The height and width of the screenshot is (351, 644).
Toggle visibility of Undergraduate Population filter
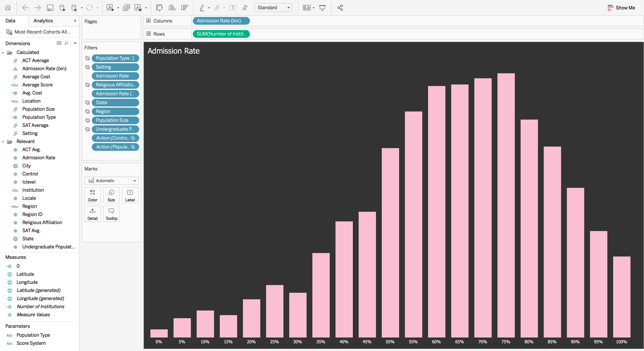coord(87,129)
